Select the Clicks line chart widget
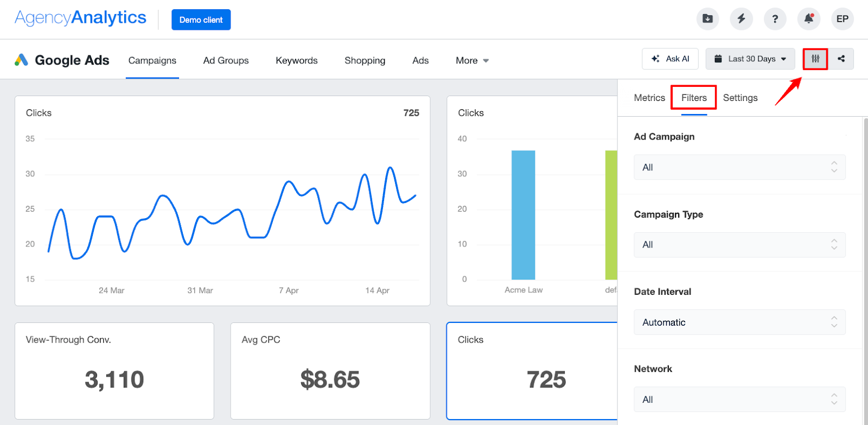 pos(222,201)
